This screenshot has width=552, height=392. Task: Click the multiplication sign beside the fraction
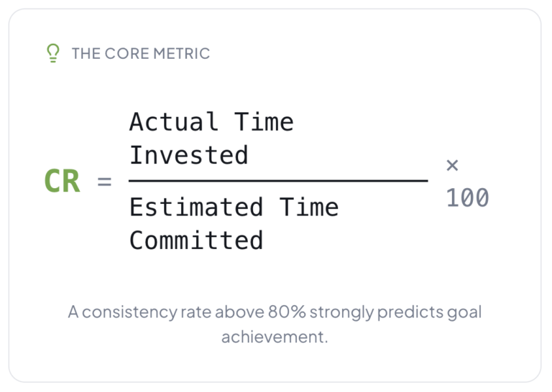coord(452,165)
